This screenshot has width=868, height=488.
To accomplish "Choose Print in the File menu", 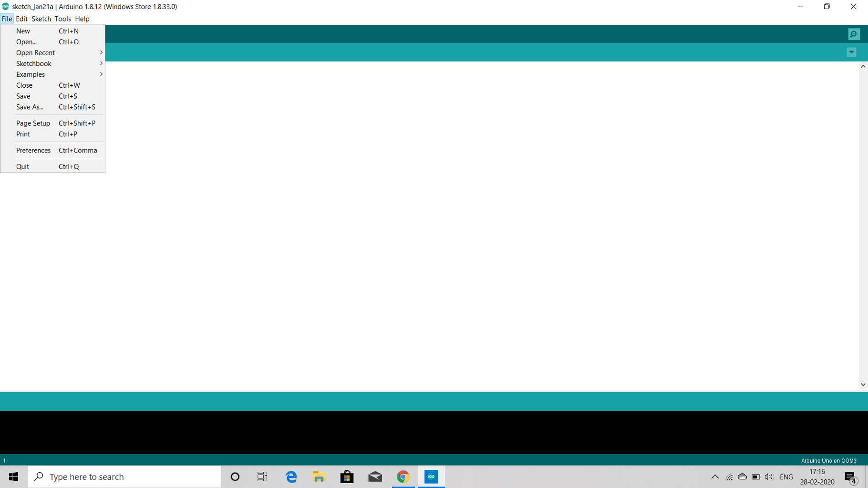I will pyautogui.click(x=52, y=134).
